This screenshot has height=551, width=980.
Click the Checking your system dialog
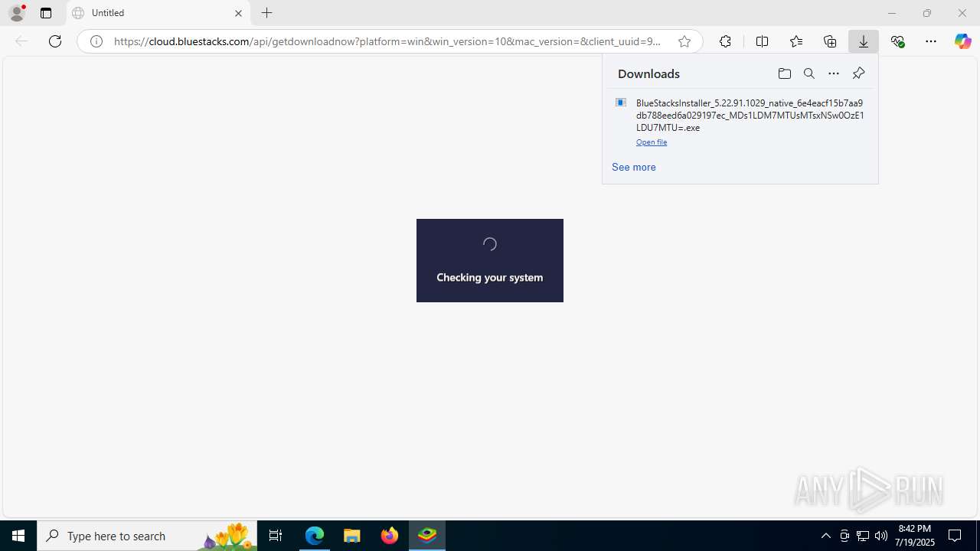tap(490, 260)
